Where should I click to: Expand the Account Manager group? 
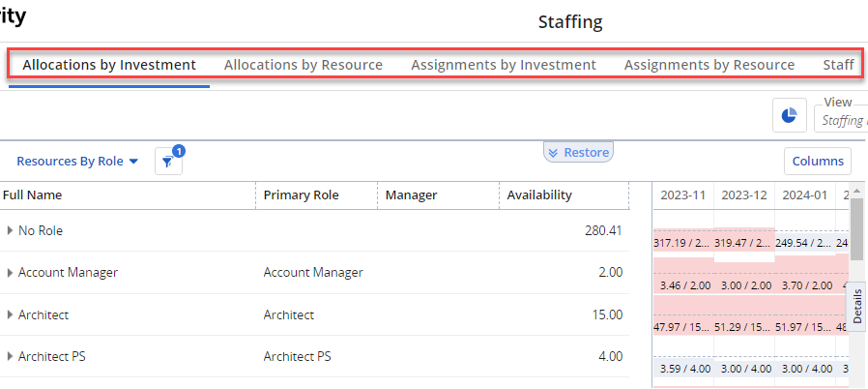[10, 273]
